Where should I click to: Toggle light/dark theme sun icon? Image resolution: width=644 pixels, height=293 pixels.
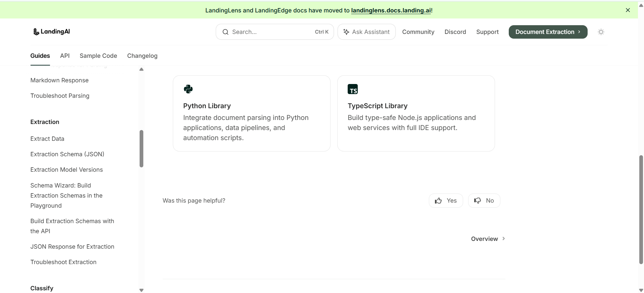[x=601, y=32]
